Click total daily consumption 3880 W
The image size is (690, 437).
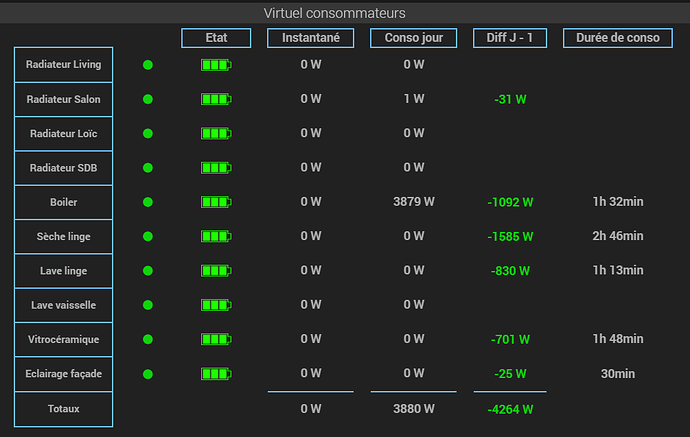414,409
